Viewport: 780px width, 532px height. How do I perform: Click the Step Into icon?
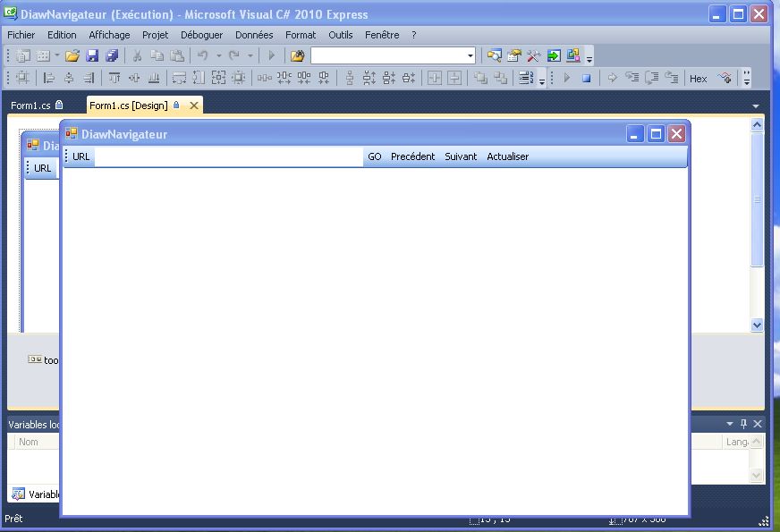(632, 78)
